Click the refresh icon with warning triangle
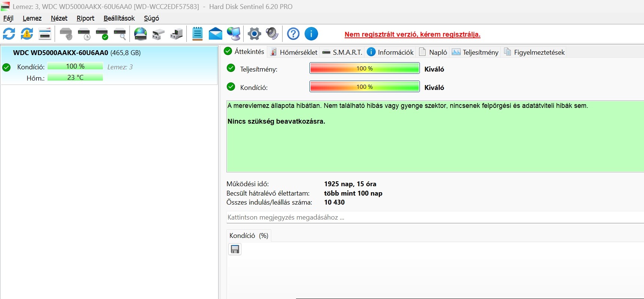Image resolution: width=644 pixels, height=299 pixels. (27, 34)
